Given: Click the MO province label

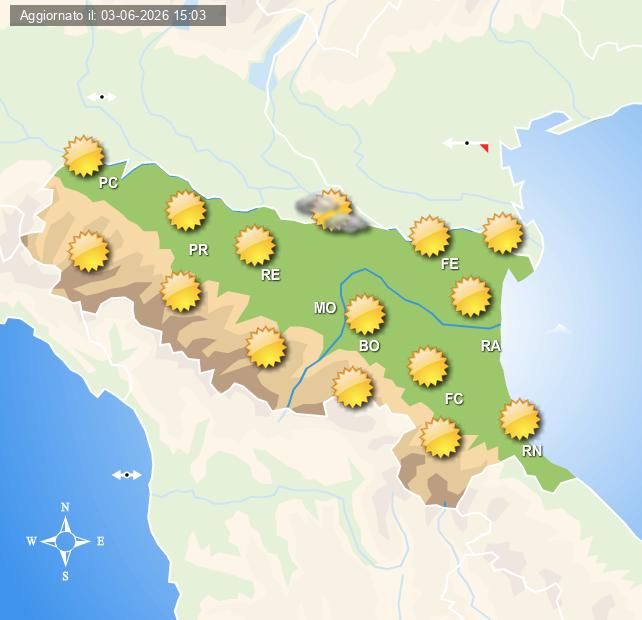Looking at the screenshot, I should click(325, 308).
